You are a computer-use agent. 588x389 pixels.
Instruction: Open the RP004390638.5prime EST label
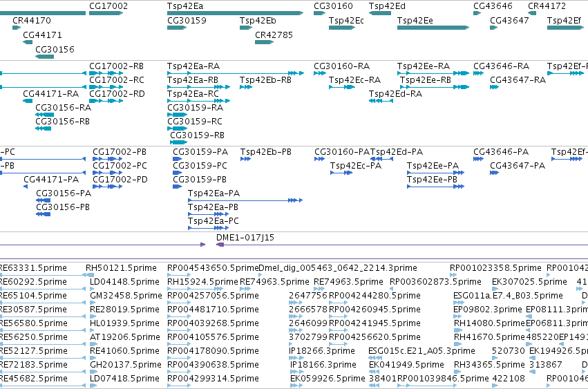213,365
